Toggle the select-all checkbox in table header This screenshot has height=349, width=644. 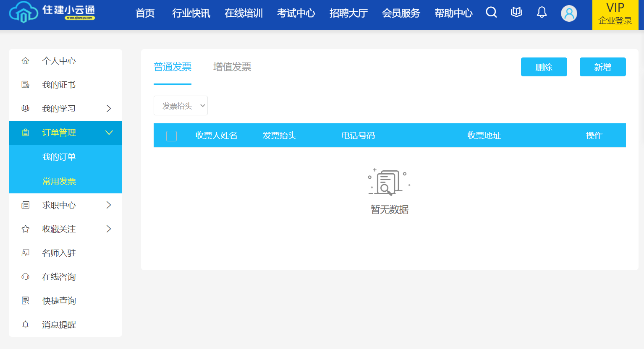pos(171,136)
